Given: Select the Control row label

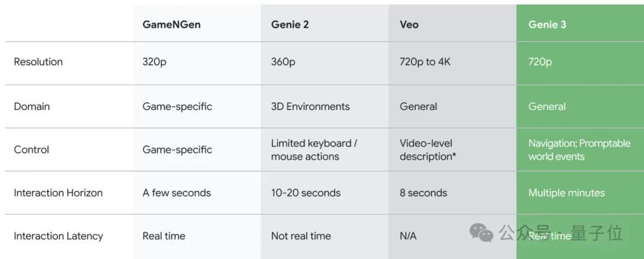Looking at the screenshot, I should click(31, 150).
